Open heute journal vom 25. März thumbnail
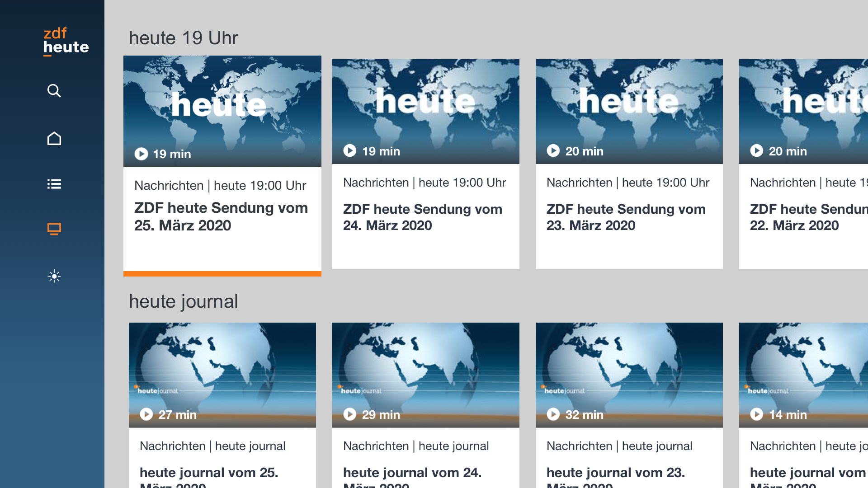Image resolution: width=868 pixels, height=488 pixels. tap(222, 375)
